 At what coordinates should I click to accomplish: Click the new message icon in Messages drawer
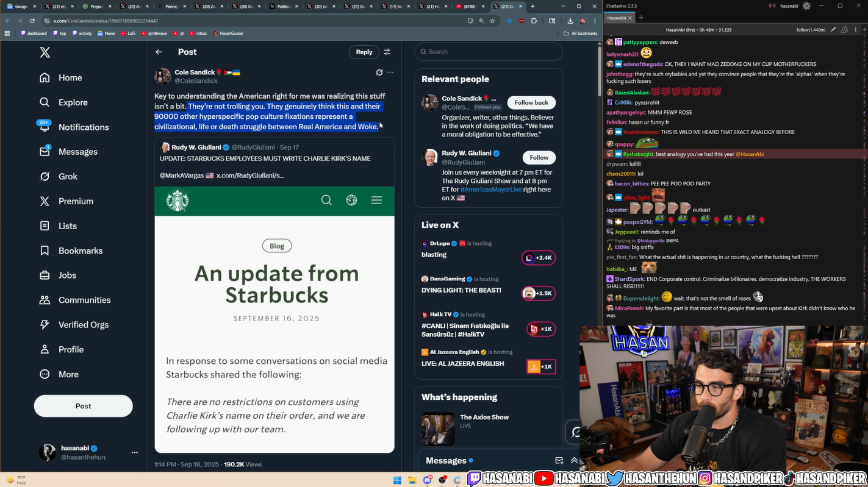click(x=559, y=461)
